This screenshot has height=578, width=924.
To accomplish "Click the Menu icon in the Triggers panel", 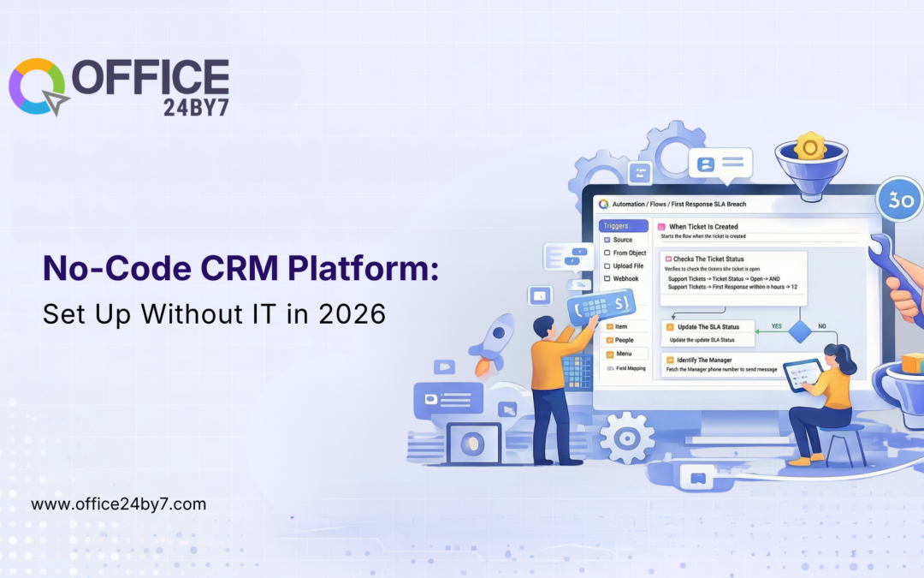I will tap(608, 354).
